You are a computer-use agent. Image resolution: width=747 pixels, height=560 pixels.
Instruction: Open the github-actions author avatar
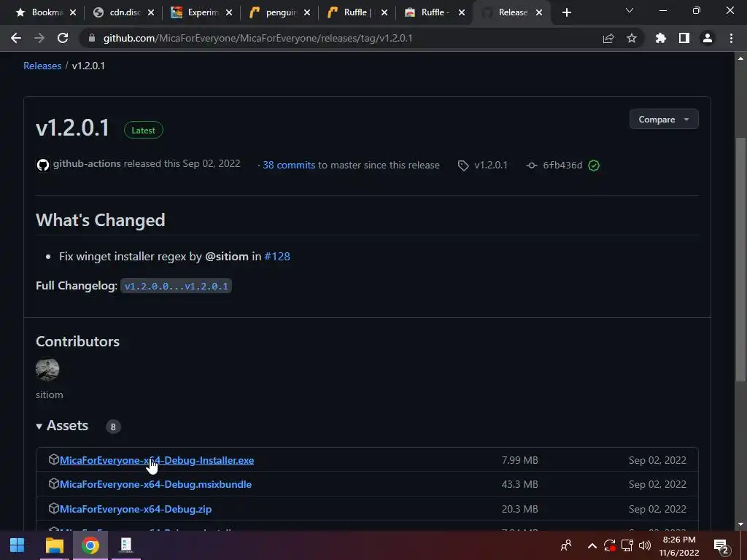point(43,165)
